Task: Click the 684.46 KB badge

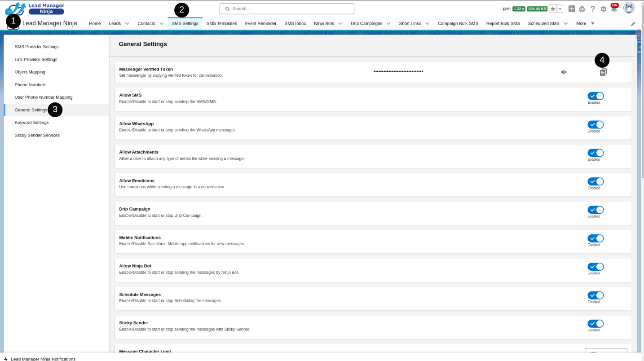Action: [x=537, y=9]
